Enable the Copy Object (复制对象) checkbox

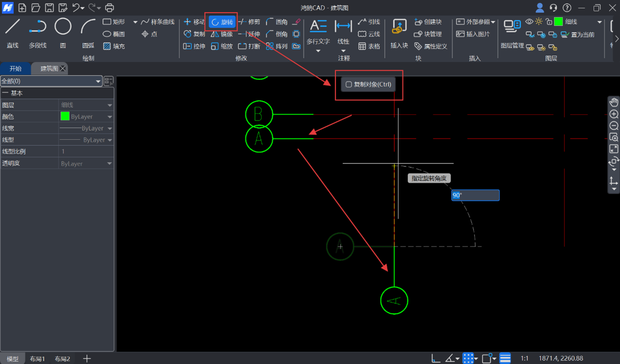tap(349, 84)
